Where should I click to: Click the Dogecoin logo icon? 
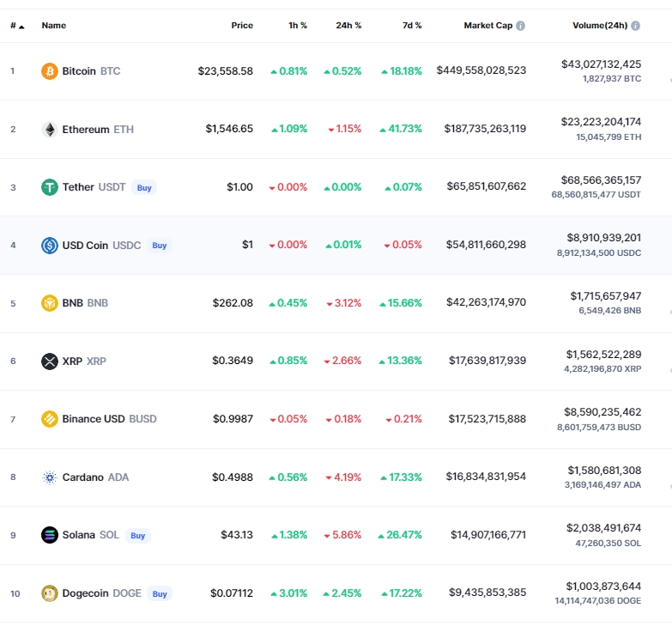point(50,593)
